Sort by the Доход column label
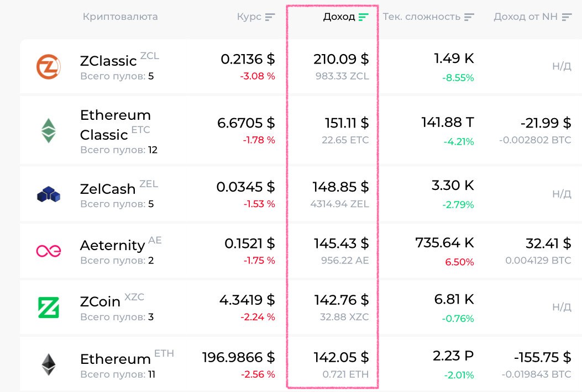582x392 pixels. [339, 17]
